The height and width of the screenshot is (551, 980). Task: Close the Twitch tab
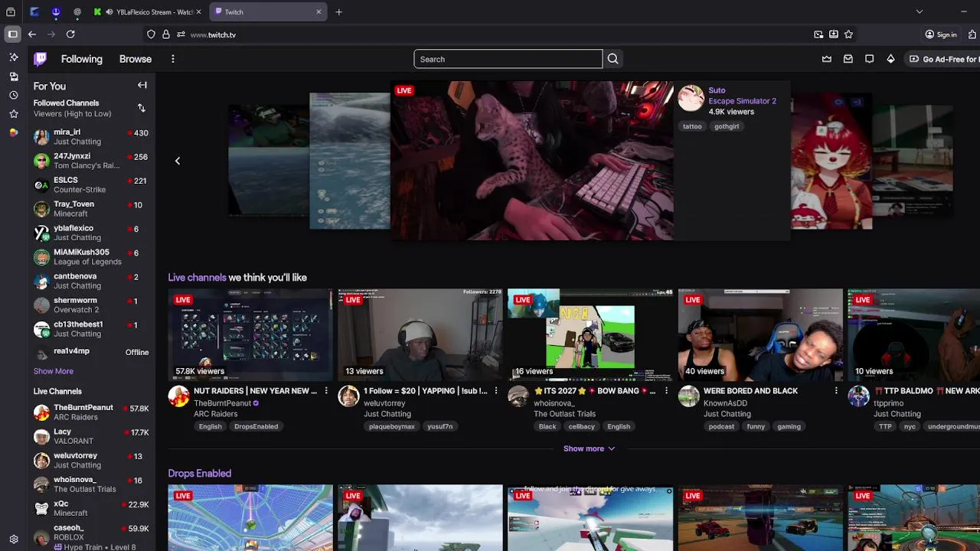pyautogui.click(x=318, y=11)
